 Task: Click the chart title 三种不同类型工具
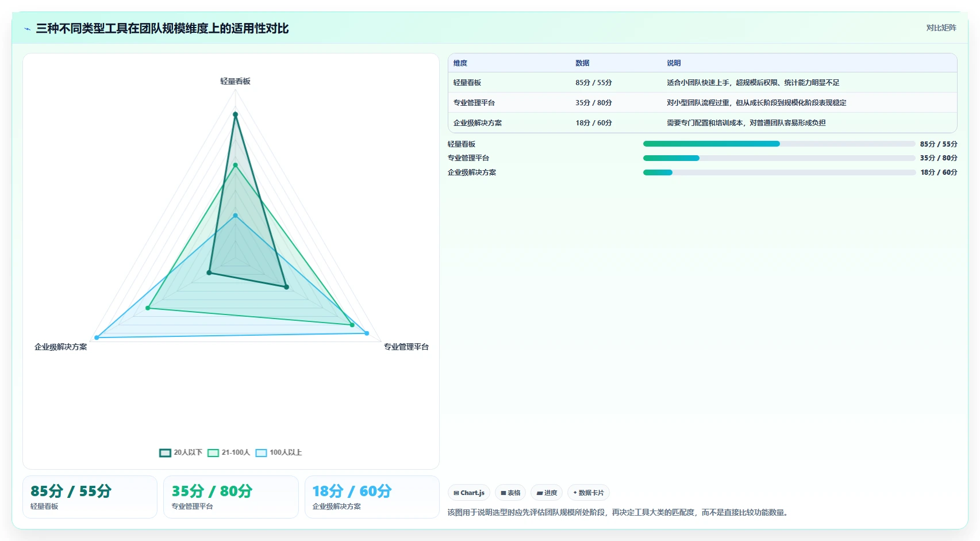[x=163, y=29]
